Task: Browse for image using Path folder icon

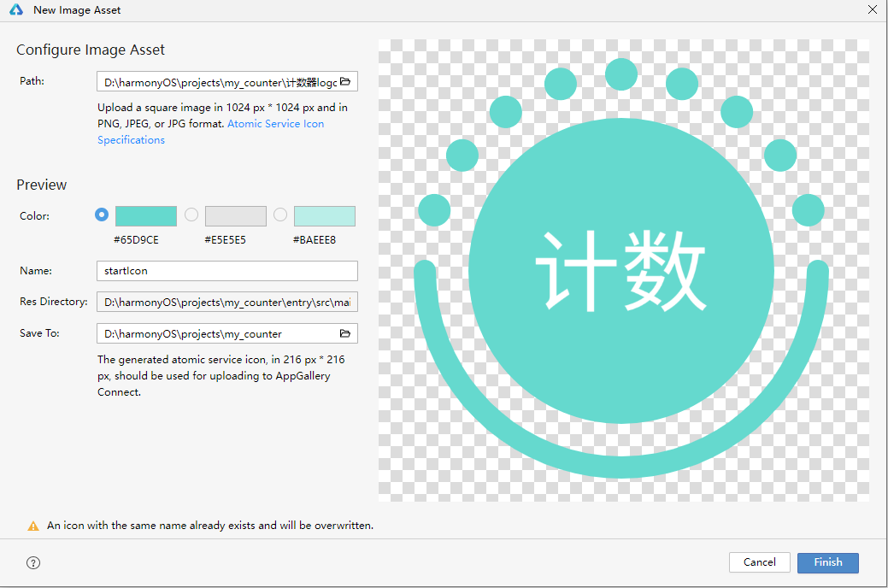Action: [x=345, y=81]
